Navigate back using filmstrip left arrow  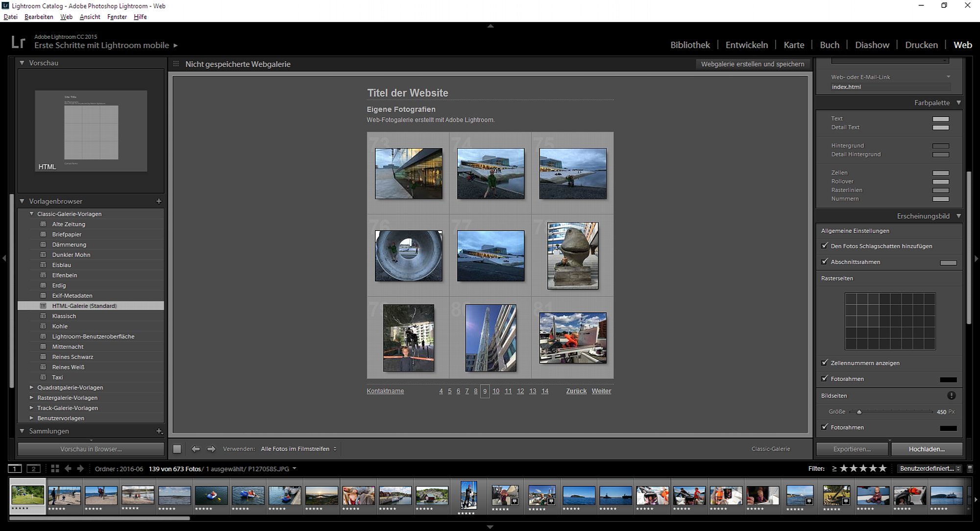coord(68,469)
